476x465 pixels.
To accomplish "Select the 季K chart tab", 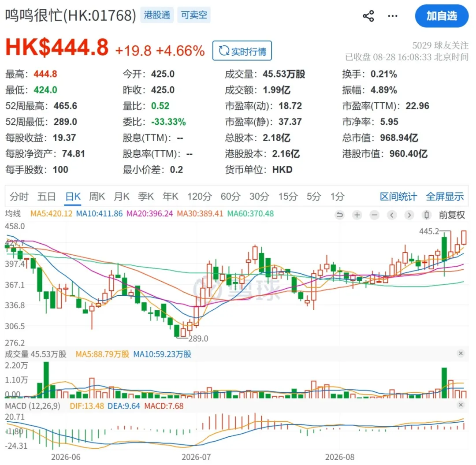I will (x=146, y=197).
